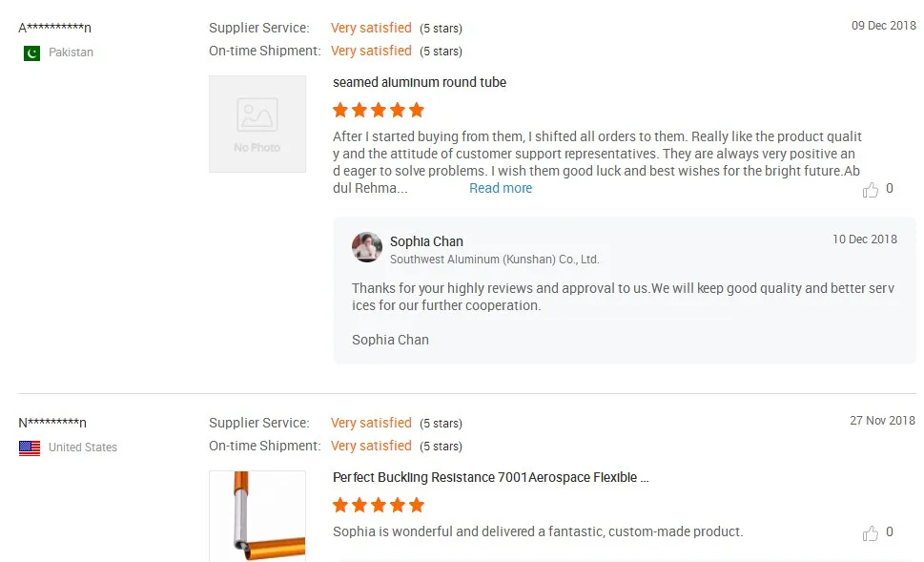Click the Sophia Chan supplier name
This screenshot has height=562, width=924.
426,241
